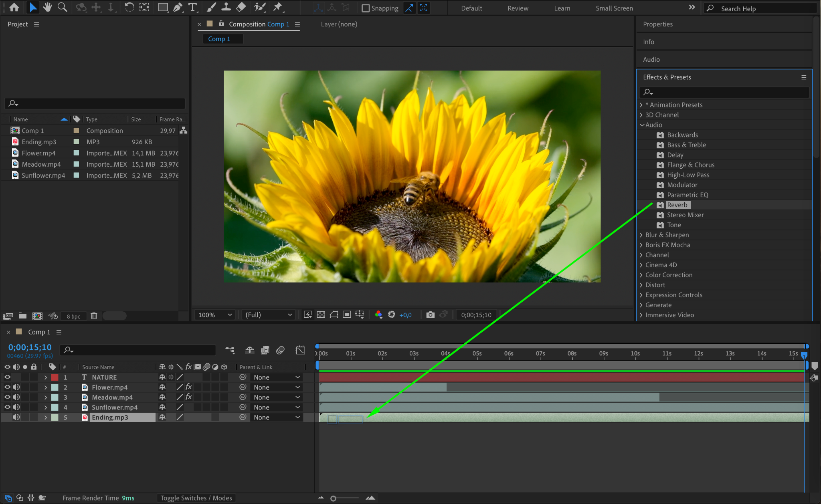Select the Rotation tool

[129, 7]
